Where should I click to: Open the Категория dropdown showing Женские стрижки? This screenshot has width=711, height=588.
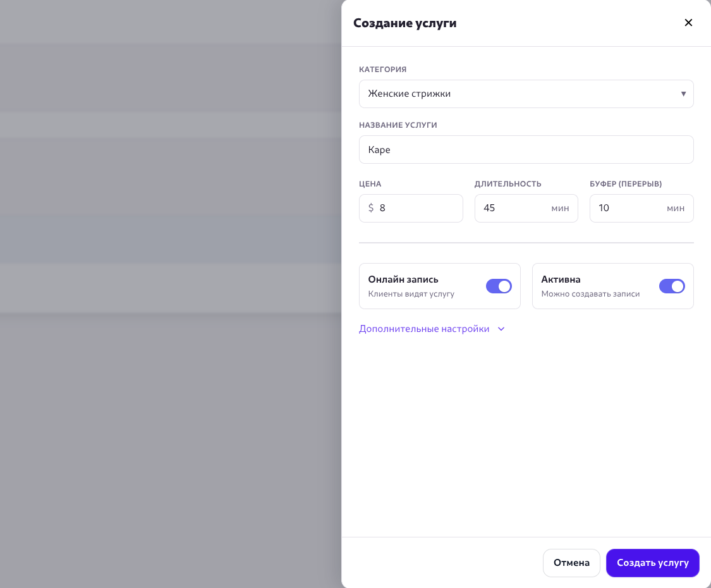[518, 94]
